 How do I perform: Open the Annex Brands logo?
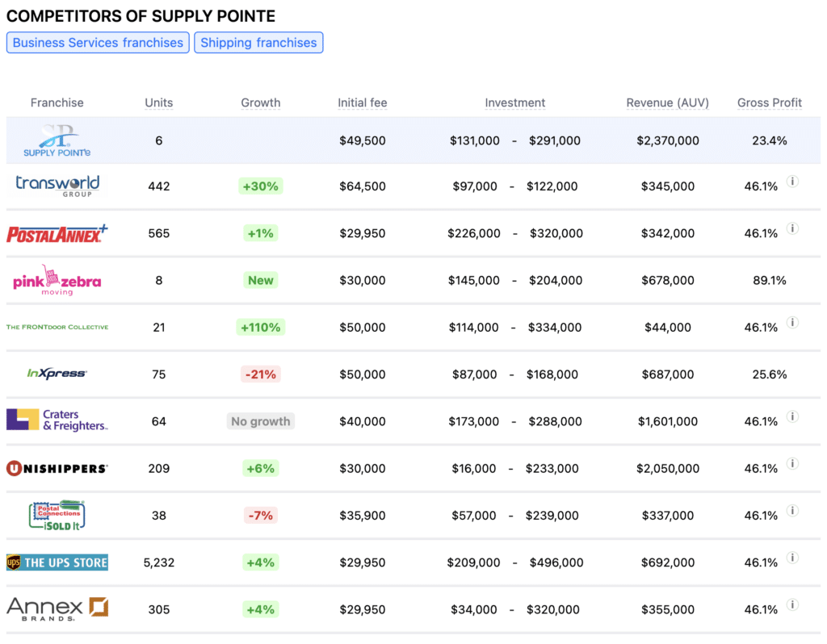[57, 608]
